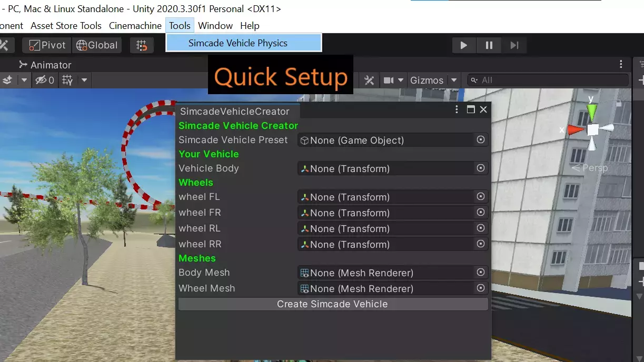Open the Help menu
644x362 pixels.
pyautogui.click(x=250, y=25)
